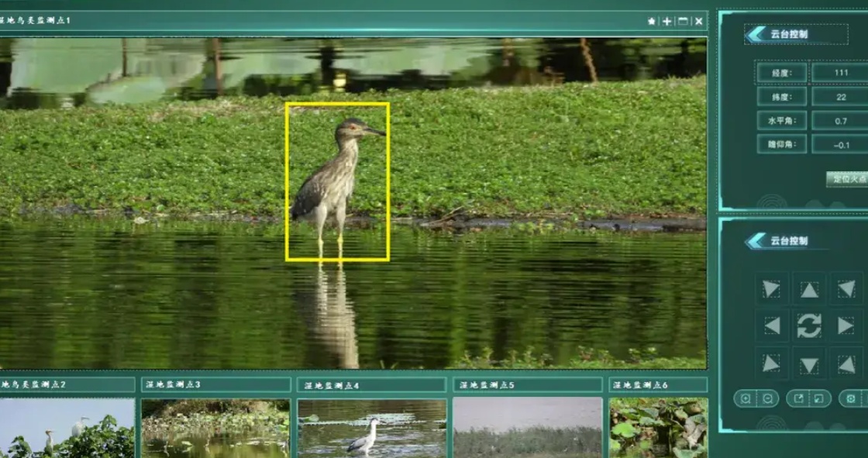Pan the camera right with the arrow
This screenshot has height=458, width=868.
[x=846, y=325]
